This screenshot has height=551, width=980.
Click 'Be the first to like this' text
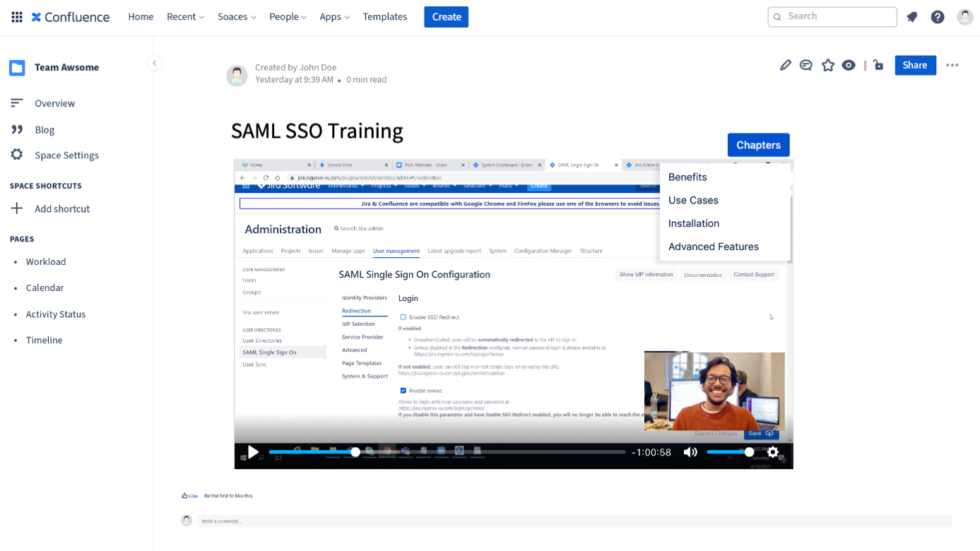[228, 496]
